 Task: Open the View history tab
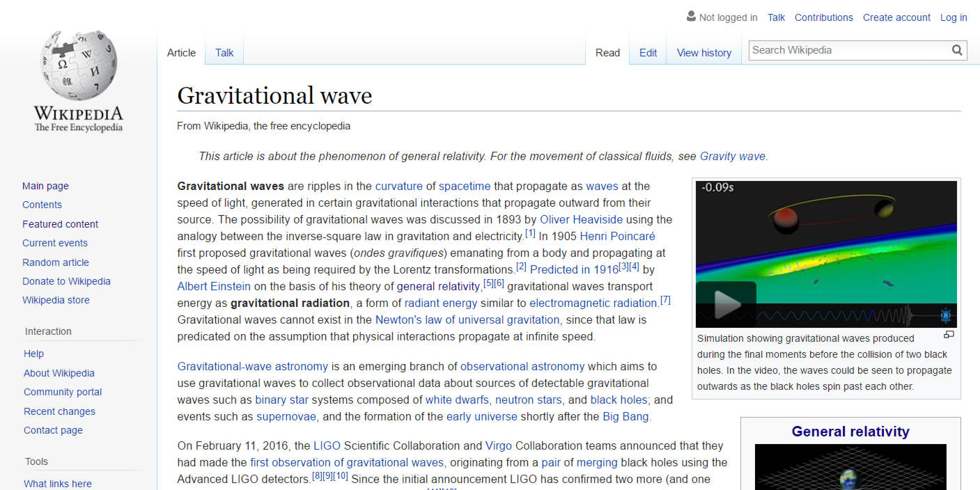[x=703, y=52]
